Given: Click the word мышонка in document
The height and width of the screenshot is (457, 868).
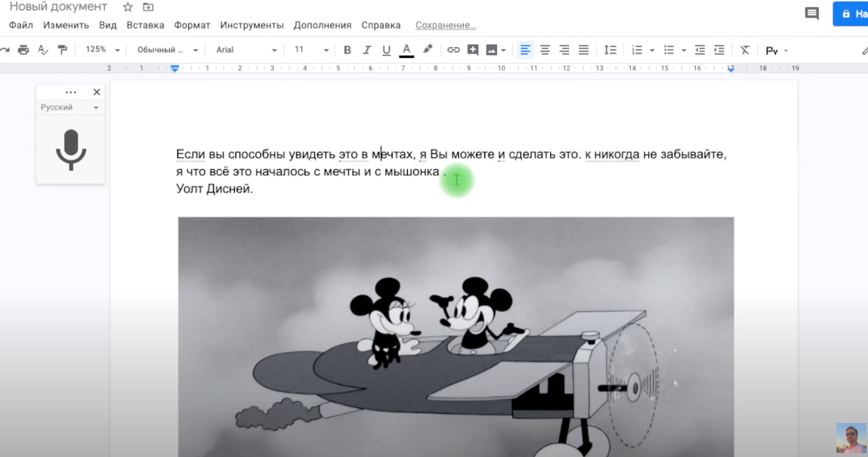Looking at the screenshot, I should coord(412,171).
